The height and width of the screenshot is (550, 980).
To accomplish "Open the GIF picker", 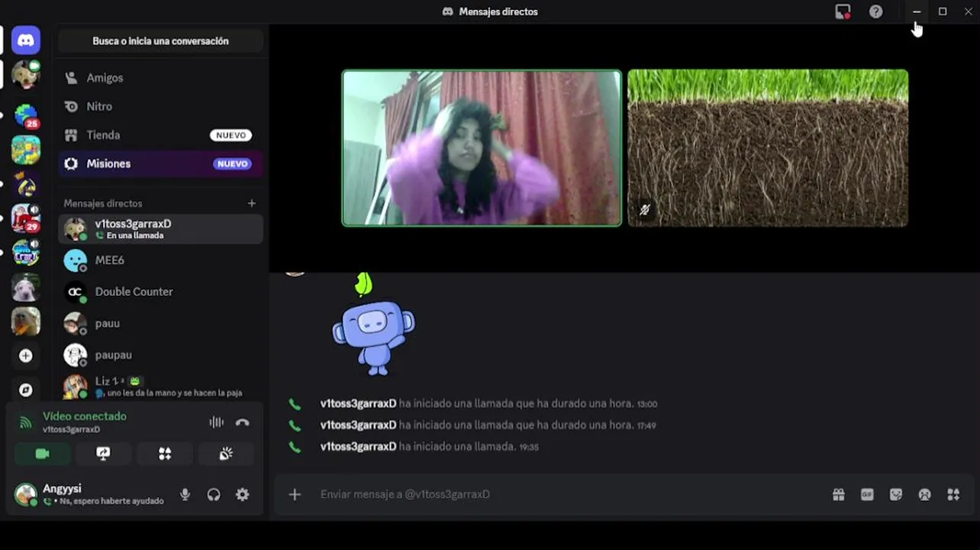I will pos(867,494).
